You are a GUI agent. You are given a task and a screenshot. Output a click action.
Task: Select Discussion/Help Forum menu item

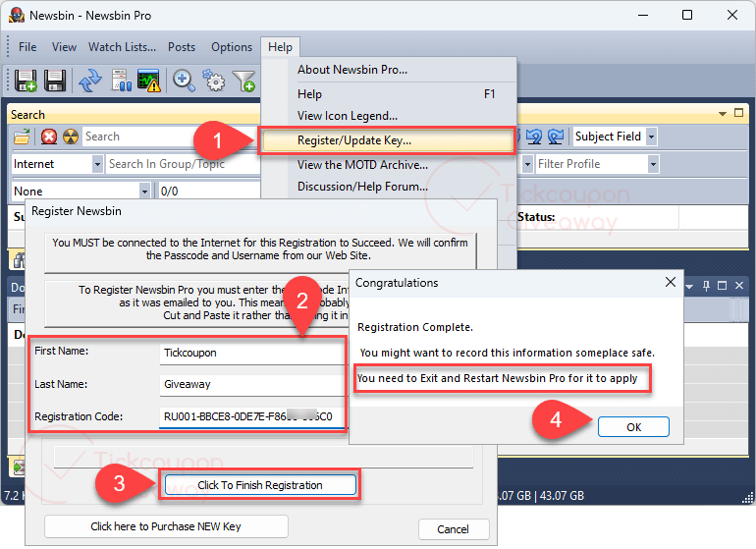(x=389, y=187)
